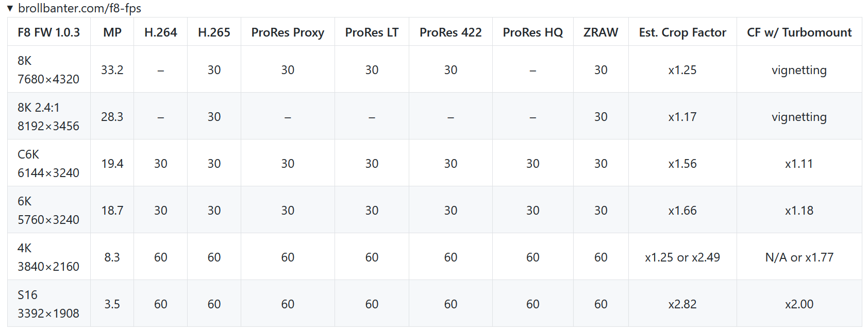This screenshot has height=331, width=868.
Task: Select the MP column header
Action: [112, 32]
